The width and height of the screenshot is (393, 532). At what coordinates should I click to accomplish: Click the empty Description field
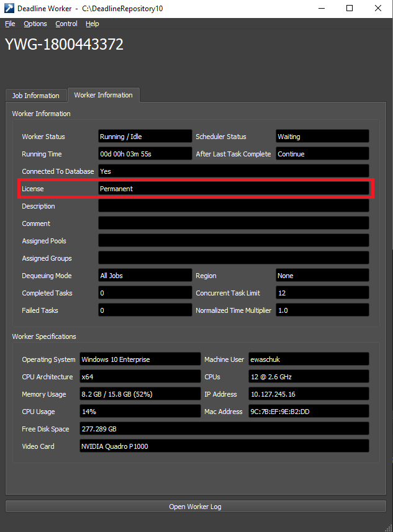click(233, 206)
